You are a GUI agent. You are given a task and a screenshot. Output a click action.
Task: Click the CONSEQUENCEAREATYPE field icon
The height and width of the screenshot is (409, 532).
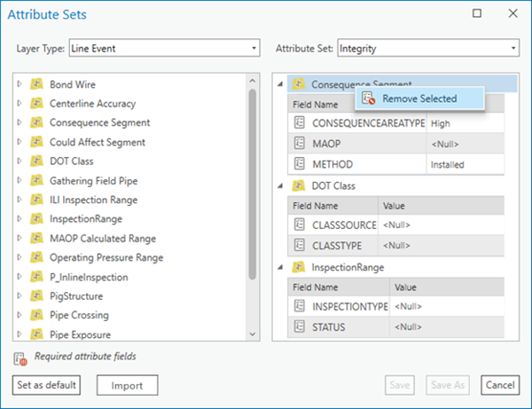[299, 123]
